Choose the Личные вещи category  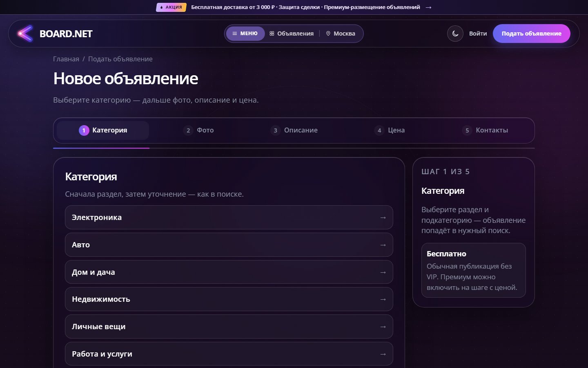[229, 327]
